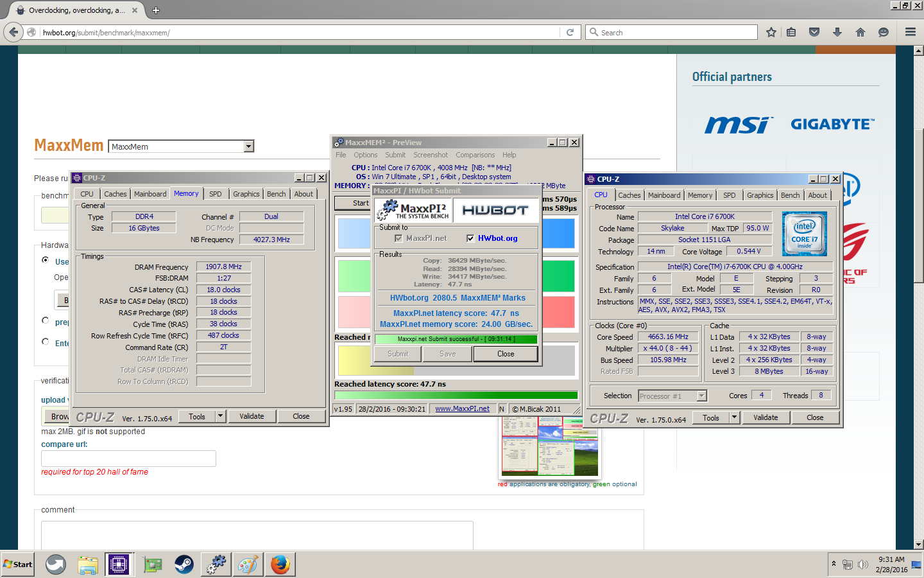Click Validate in the right CPU-Z window
The width and height of the screenshot is (924, 578).
coord(766,417)
